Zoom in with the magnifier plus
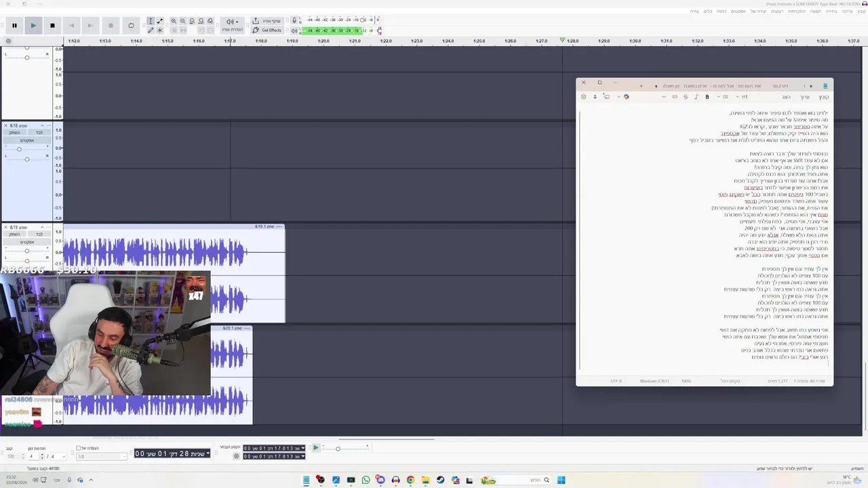Screen dimensions: 868x488 (x=174, y=21)
